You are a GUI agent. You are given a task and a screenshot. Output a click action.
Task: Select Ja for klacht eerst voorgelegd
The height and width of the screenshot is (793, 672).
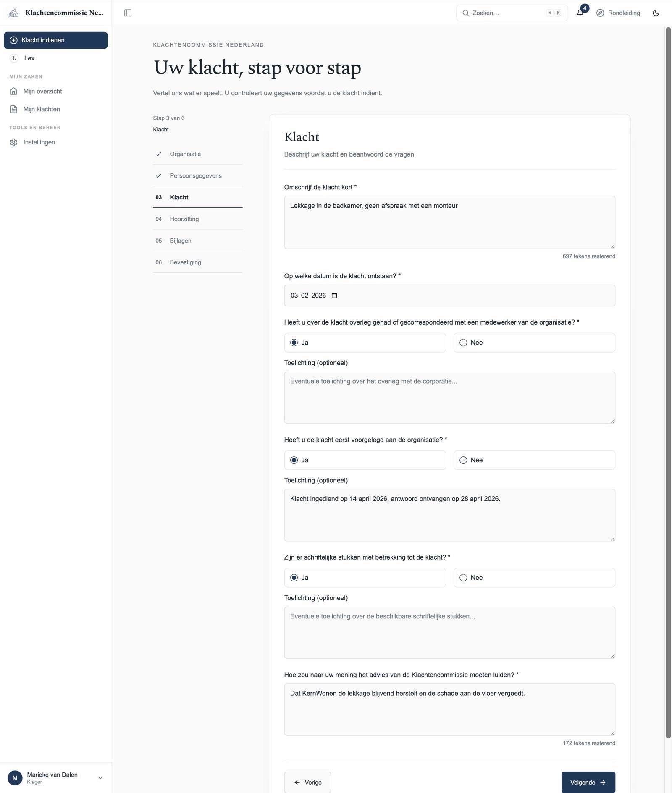click(365, 460)
